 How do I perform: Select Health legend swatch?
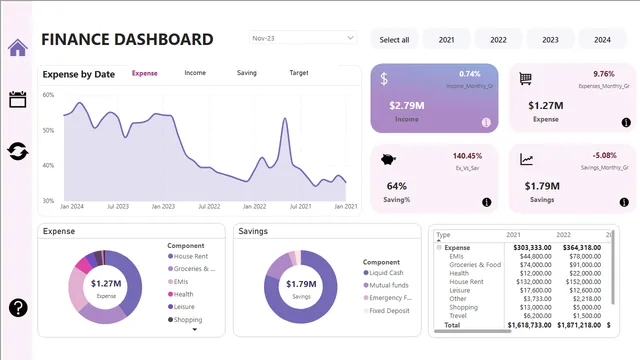pos(171,294)
